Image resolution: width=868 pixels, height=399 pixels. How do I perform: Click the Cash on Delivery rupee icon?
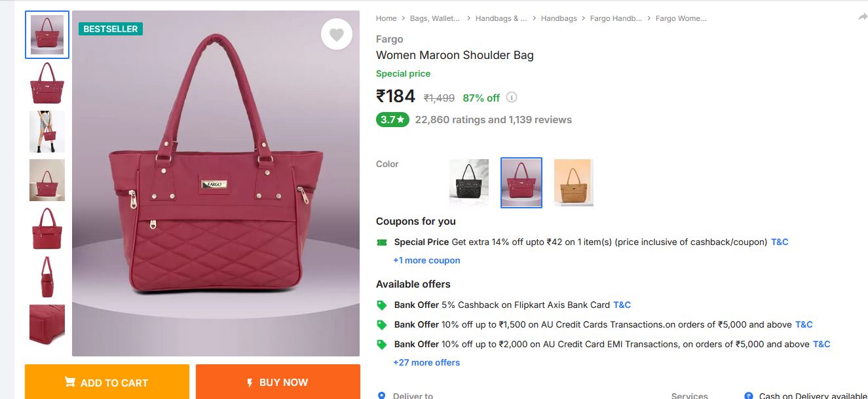pos(749,395)
